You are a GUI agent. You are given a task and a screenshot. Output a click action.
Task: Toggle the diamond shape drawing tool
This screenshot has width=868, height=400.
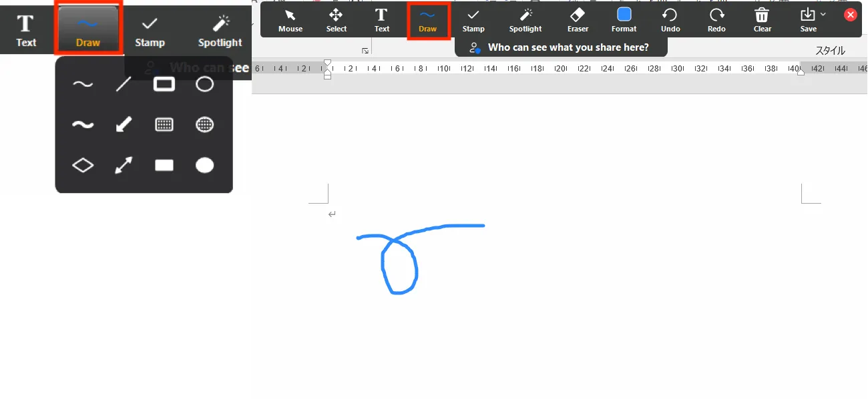click(82, 165)
